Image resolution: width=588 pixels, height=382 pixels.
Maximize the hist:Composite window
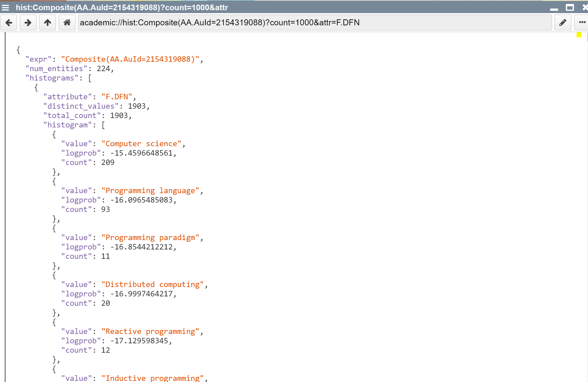[570, 8]
